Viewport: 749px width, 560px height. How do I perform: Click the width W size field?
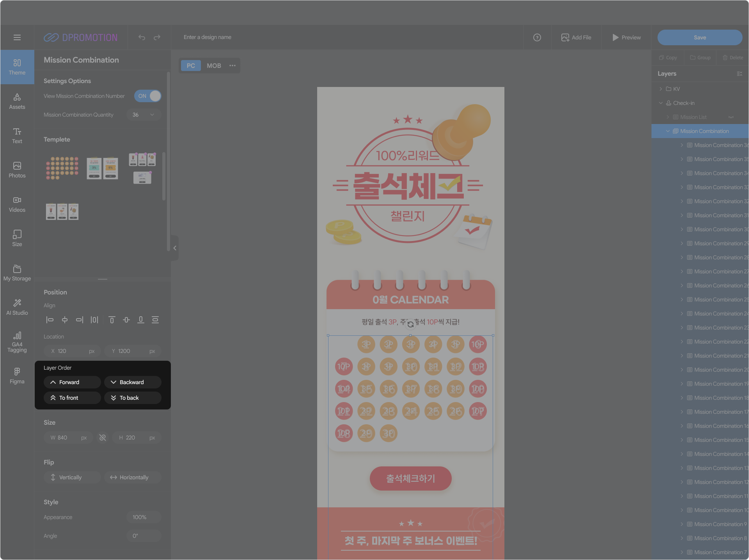tap(68, 438)
